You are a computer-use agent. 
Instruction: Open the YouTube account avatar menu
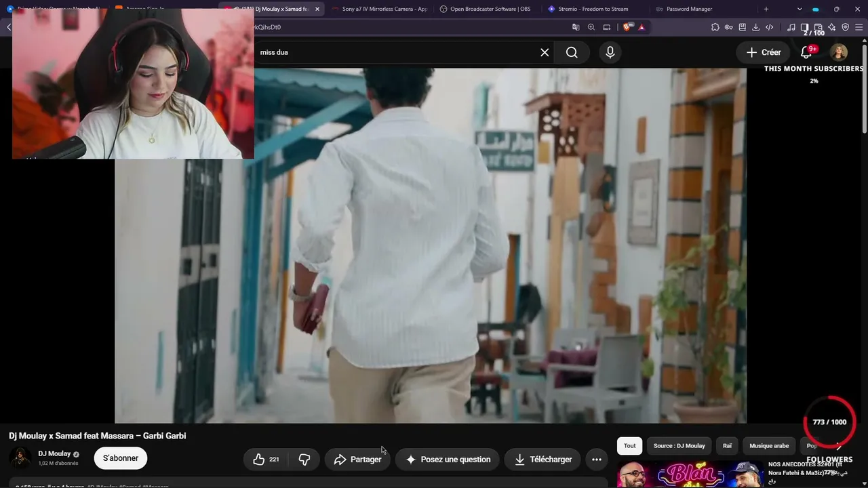(x=839, y=52)
